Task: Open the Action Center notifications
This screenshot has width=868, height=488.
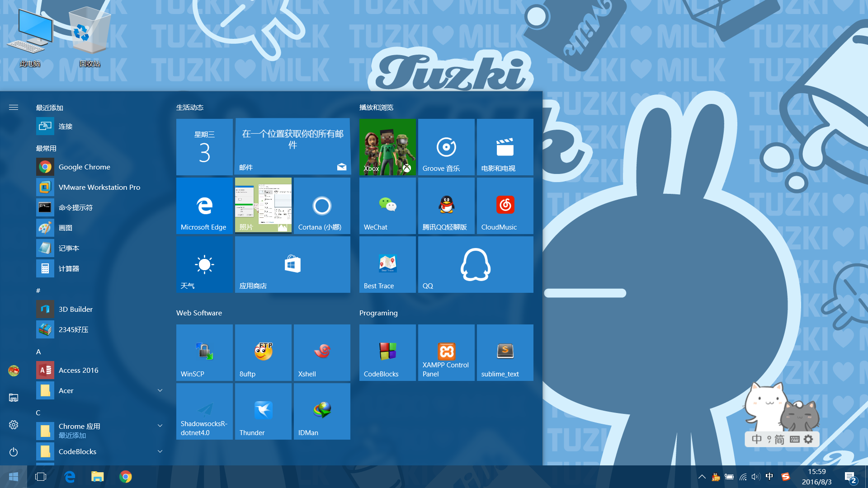Action: [850, 477]
